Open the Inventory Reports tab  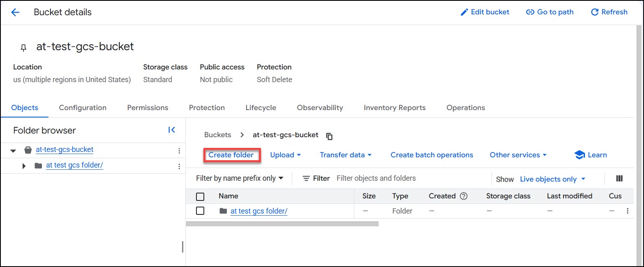[395, 108]
